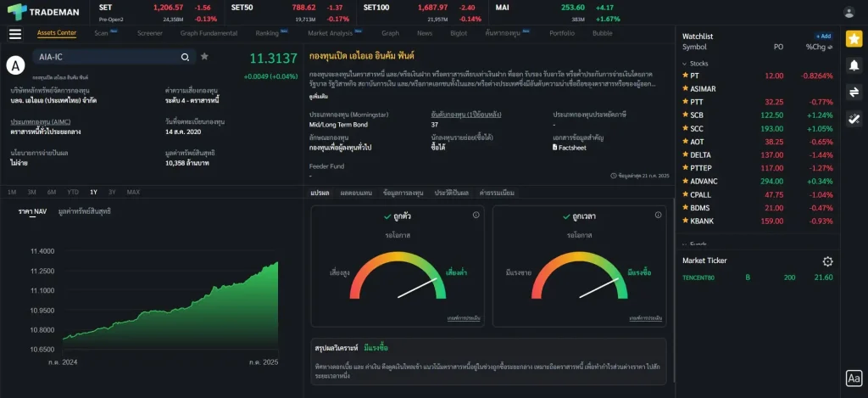Open the notifications bell sidebar icon
868x398 pixels.
(x=854, y=65)
